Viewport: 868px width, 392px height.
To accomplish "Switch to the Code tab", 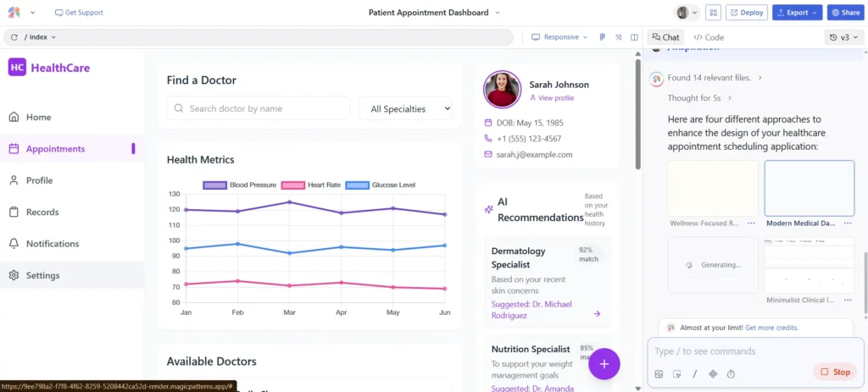I will click(x=709, y=37).
